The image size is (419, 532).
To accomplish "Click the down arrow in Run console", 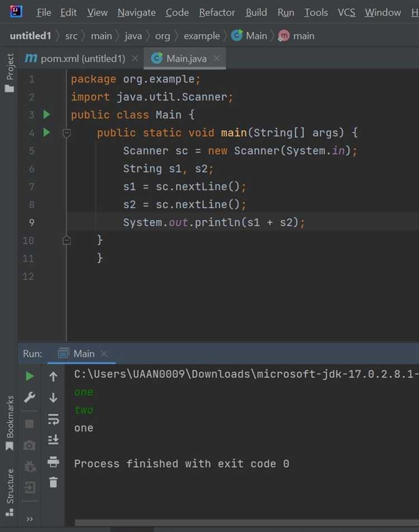I will (53, 397).
